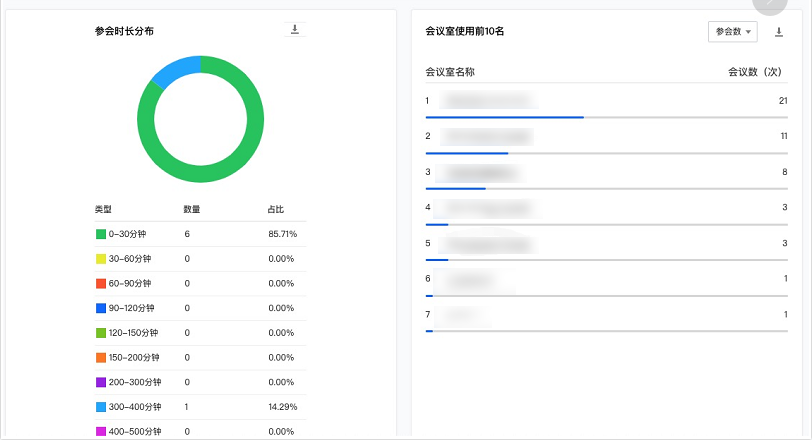This screenshot has width=812, height=440.
Task: Click the progress bar of room rank 3
Action: coord(606,189)
